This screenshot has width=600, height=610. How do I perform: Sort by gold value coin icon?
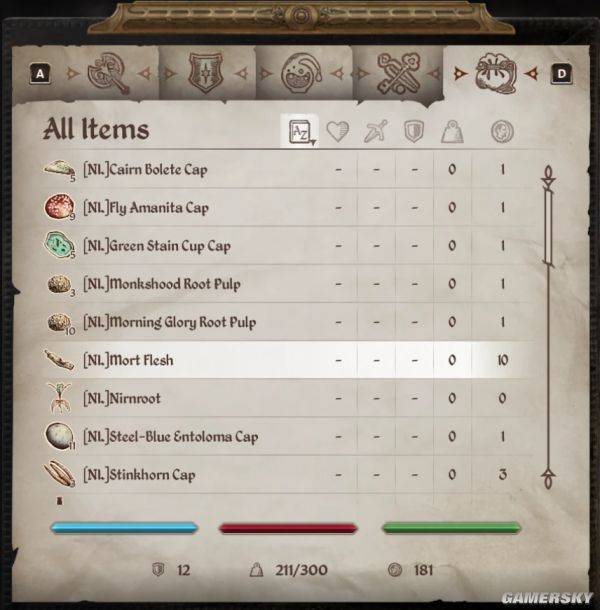coord(502,131)
